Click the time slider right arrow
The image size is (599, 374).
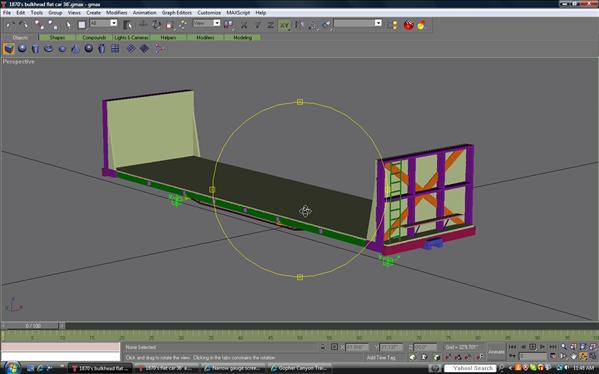(62, 326)
